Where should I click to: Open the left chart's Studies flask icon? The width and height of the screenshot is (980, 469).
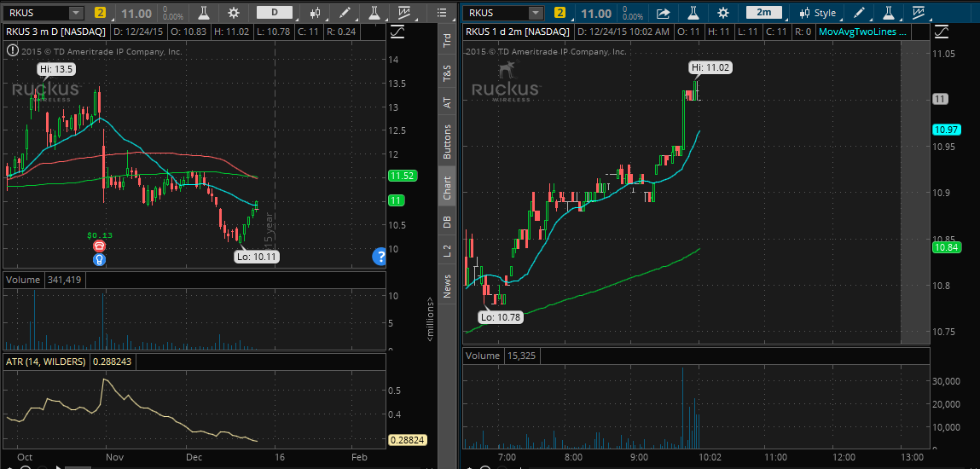click(x=204, y=13)
